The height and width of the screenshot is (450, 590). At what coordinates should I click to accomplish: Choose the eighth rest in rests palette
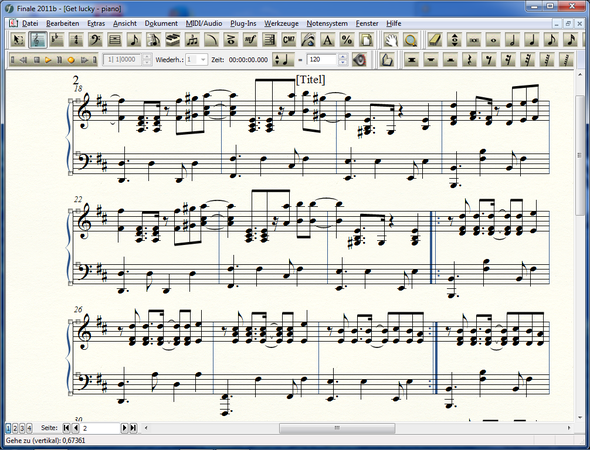489,60
